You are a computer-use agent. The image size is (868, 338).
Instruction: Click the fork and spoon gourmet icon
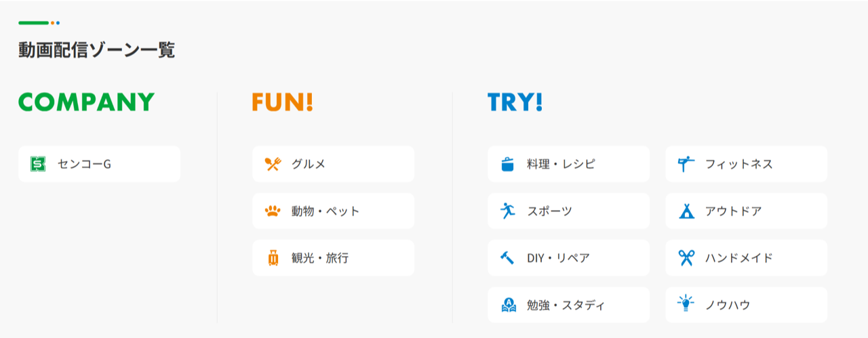[273, 164]
